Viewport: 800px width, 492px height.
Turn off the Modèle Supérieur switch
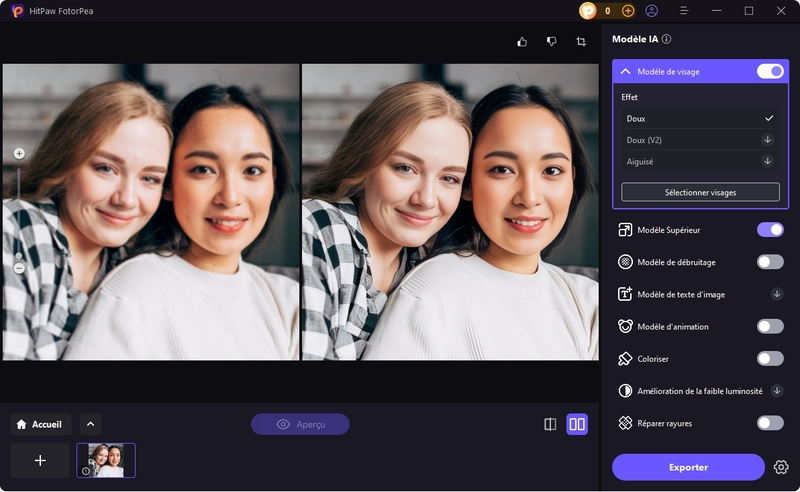coord(769,230)
